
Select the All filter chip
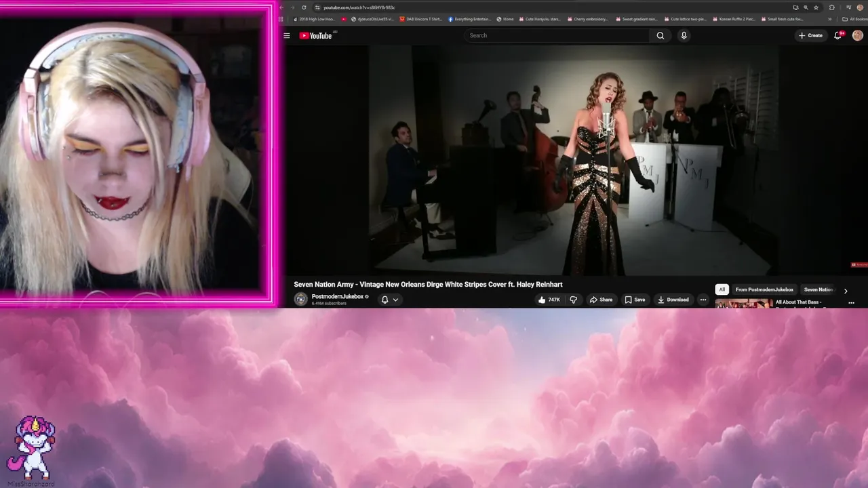click(x=722, y=289)
